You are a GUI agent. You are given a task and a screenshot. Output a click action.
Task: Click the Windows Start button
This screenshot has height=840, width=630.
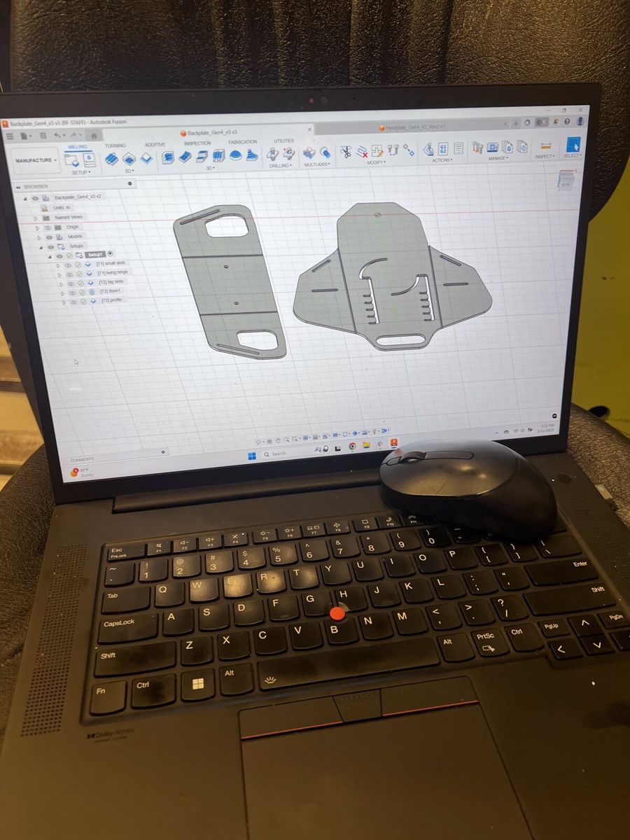coord(251,455)
